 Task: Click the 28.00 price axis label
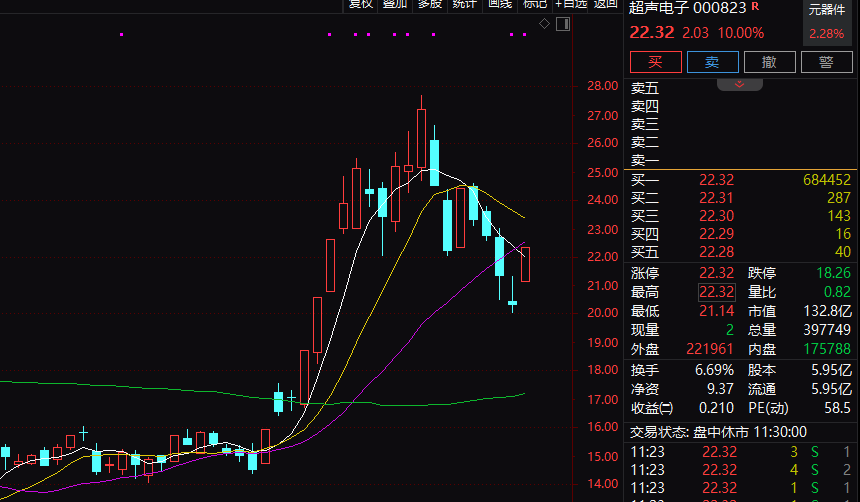602,86
